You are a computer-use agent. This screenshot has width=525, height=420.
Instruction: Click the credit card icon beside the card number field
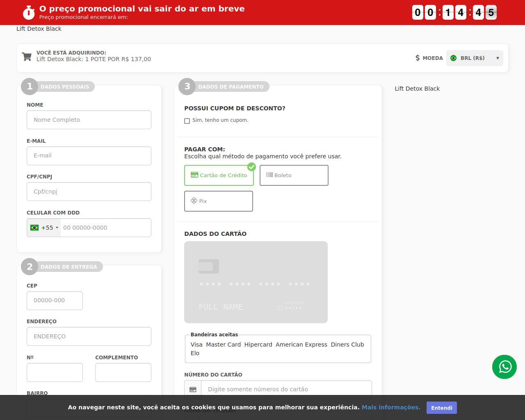pos(193,389)
